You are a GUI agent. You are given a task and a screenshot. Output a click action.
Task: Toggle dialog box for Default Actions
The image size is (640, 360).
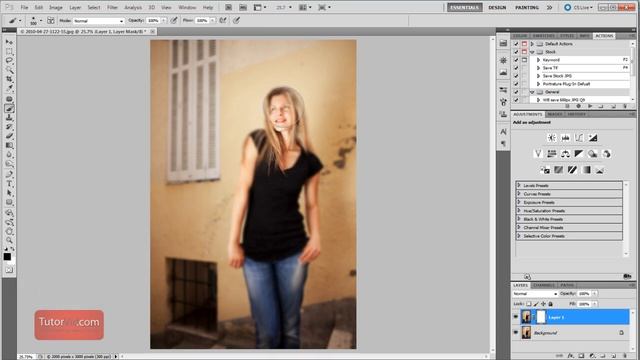pyautogui.click(x=524, y=44)
